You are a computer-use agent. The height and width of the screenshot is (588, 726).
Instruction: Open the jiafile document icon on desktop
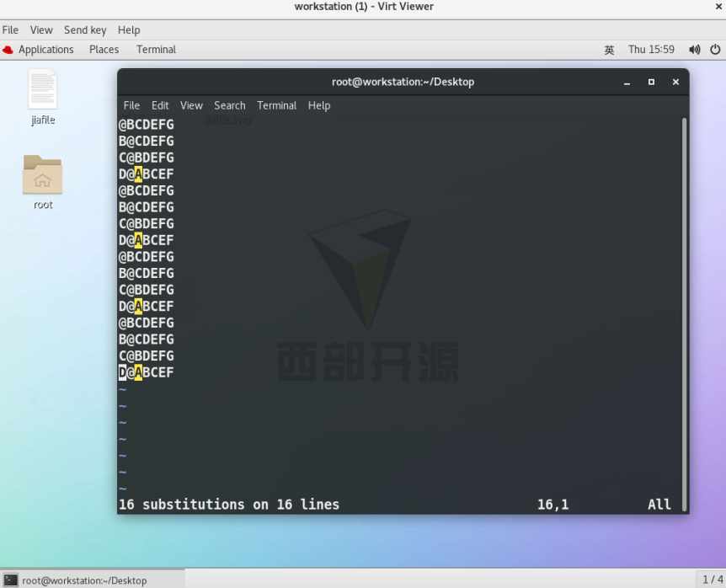coord(43,89)
